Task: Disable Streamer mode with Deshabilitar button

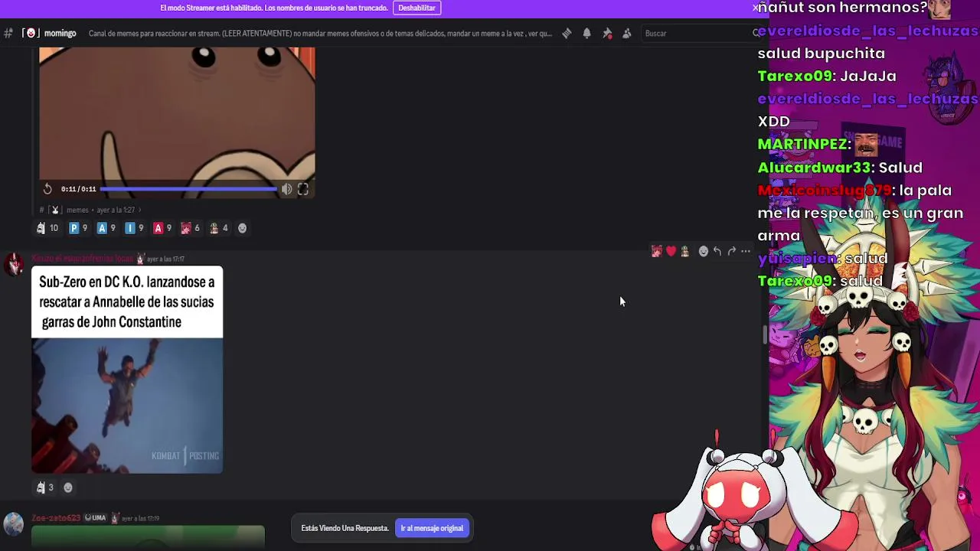Action: point(416,8)
